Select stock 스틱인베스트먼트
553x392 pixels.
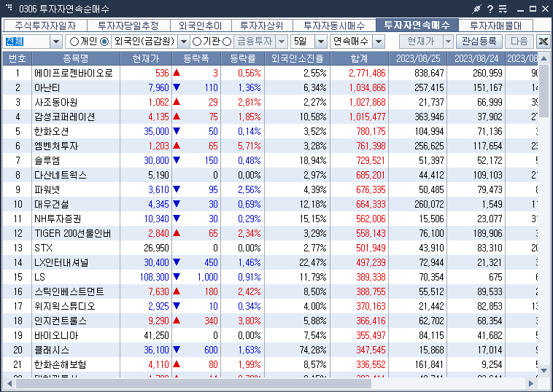pos(69,292)
